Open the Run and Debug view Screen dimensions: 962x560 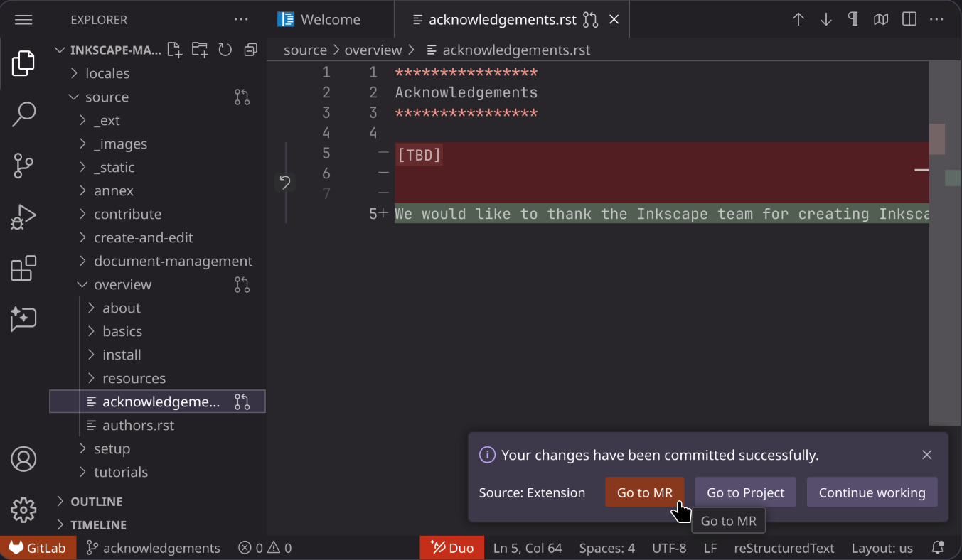tap(23, 217)
